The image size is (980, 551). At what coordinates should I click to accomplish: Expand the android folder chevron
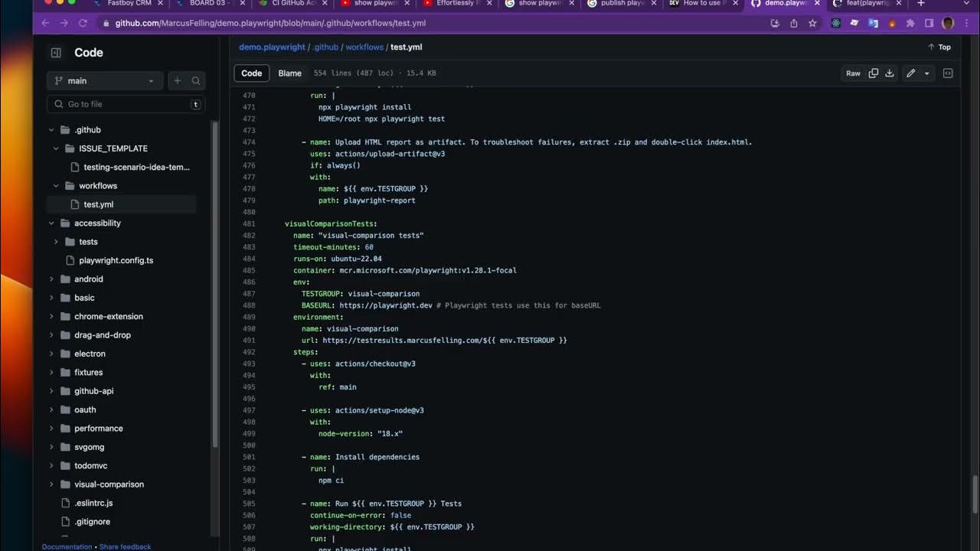point(51,279)
